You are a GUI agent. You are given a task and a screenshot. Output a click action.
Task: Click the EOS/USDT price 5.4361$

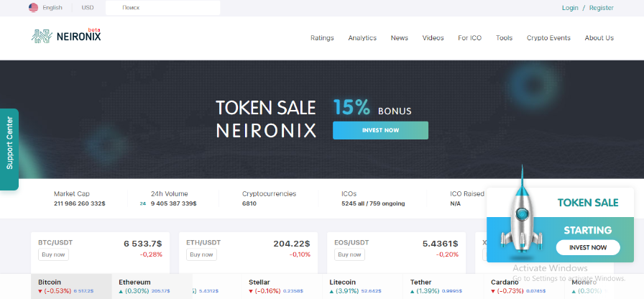point(441,244)
